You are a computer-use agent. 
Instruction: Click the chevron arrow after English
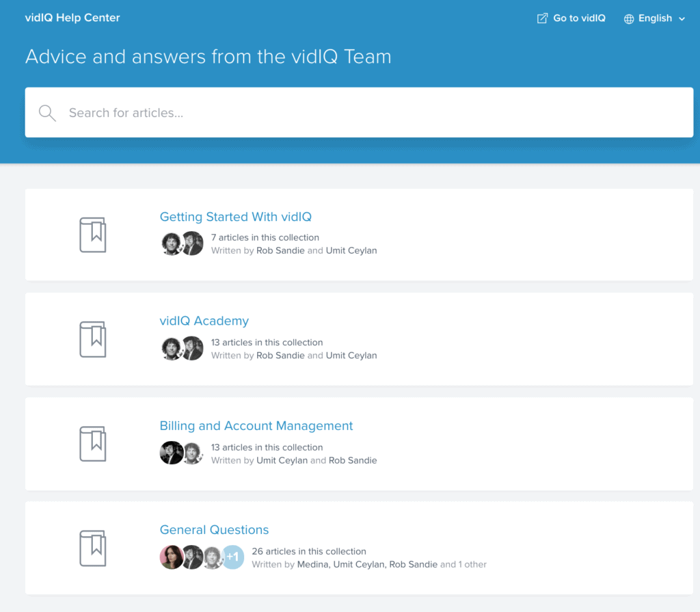tap(682, 18)
